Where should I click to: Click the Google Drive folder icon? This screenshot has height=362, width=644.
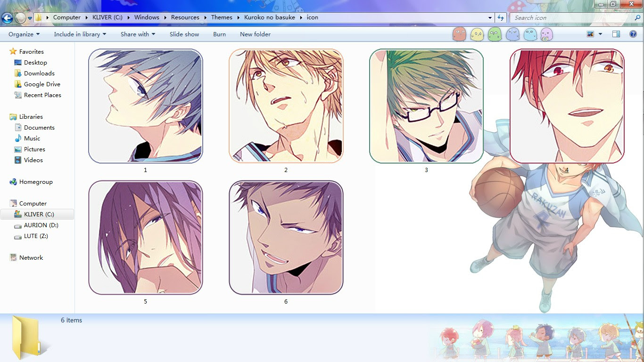pyautogui.click(x=18, y=84)
